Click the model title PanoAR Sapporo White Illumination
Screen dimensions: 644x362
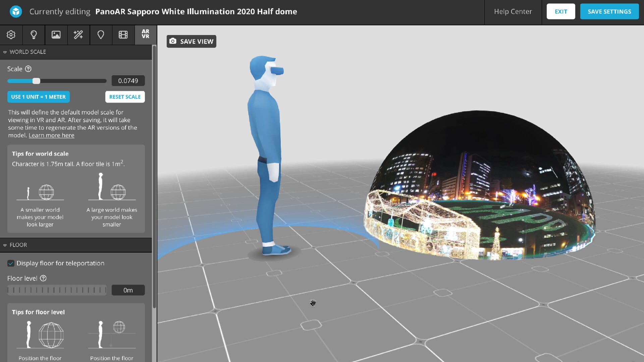pos(196,11)
